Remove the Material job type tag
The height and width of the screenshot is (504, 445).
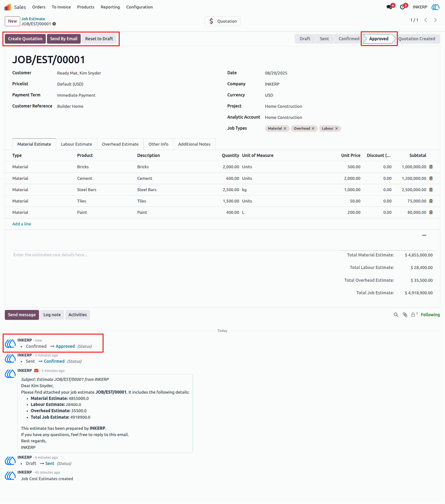[x=285, y=128]
